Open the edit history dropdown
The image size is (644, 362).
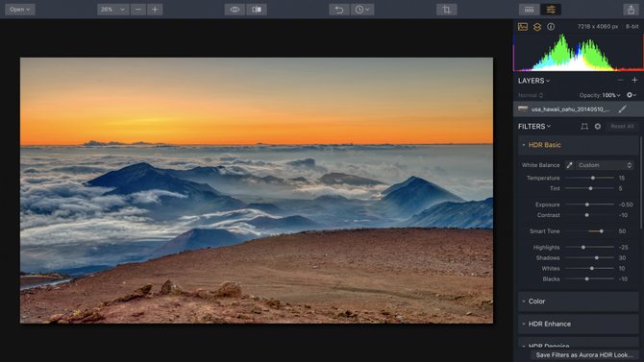click(362, 10)
